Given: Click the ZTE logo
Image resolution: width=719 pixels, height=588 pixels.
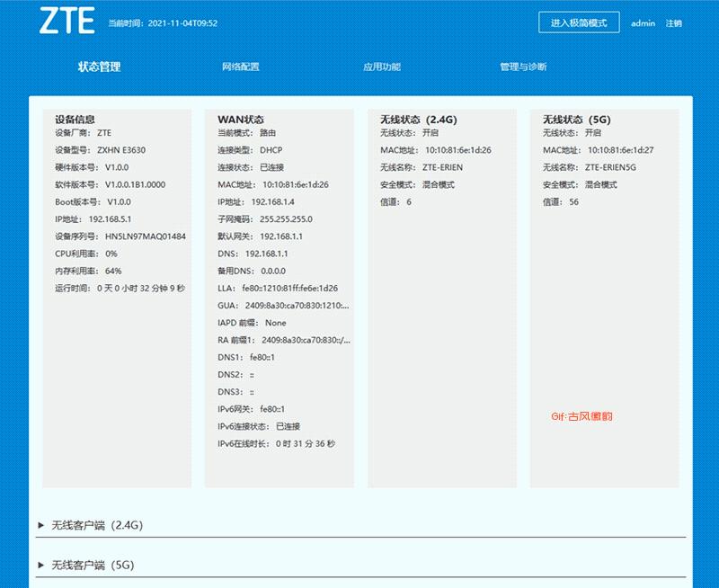Looking at the screenshot, I should 70,21.
